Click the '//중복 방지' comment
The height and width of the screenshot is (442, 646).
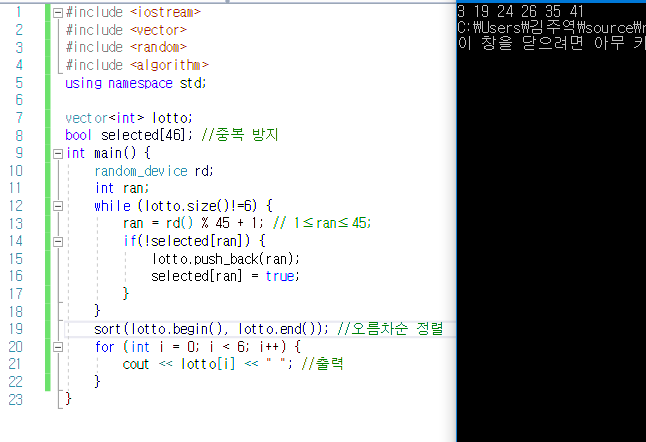coord(240,135)
